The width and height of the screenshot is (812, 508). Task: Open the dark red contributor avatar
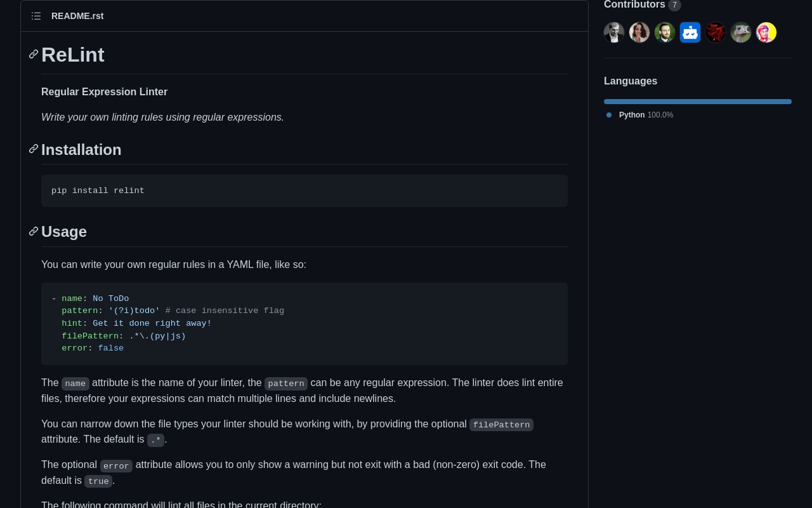pyautogui.click(x=716, y=32)
